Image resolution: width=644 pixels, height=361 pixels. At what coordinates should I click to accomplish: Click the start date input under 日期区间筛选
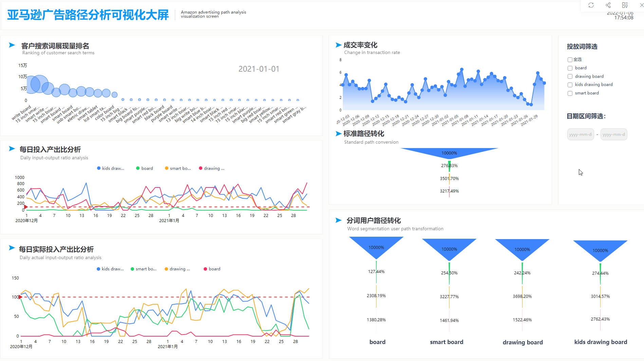581,134
